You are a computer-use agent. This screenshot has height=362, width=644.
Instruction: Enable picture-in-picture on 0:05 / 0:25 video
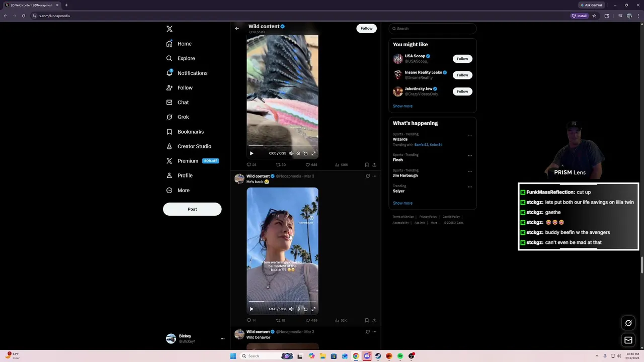coord(305,153)
